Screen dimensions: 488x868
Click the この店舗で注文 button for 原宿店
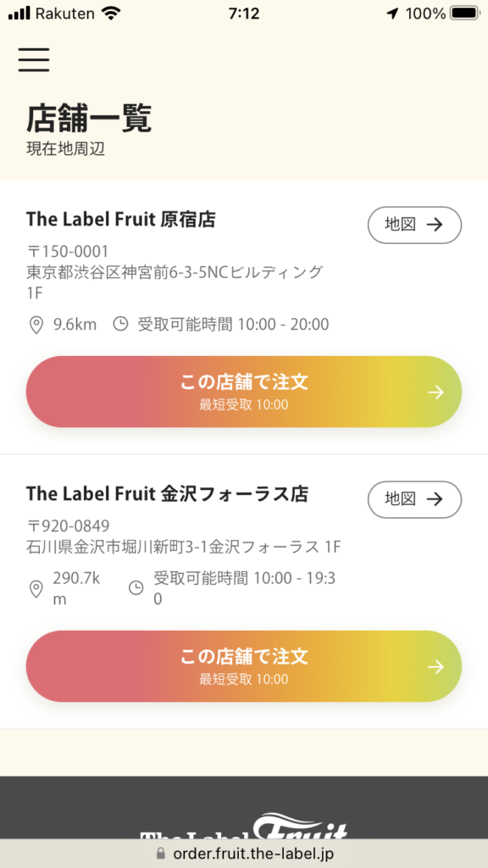tap(244, 392)
